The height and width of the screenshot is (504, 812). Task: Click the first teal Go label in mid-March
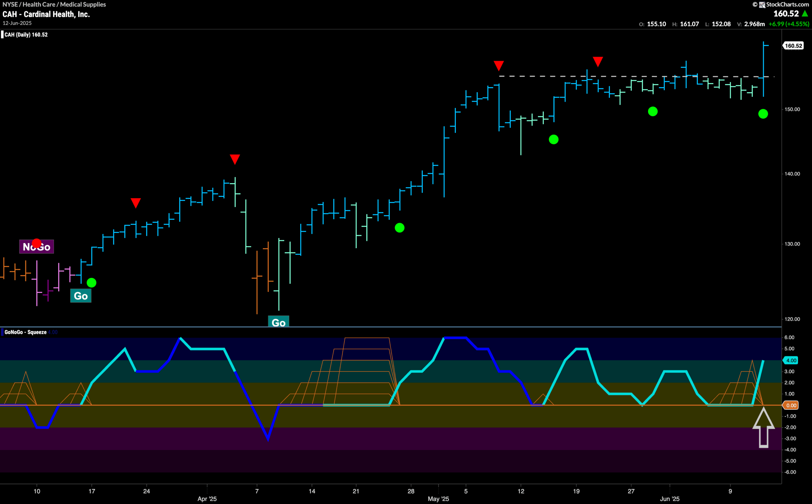tap(81, 296)
